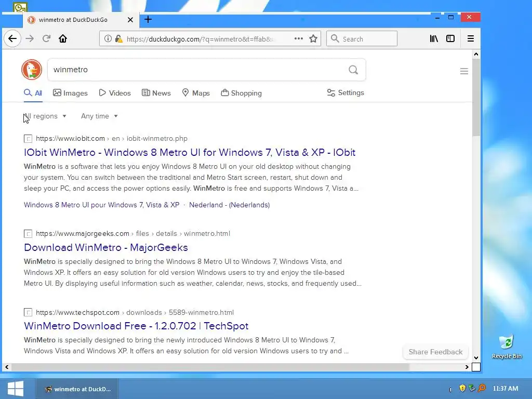This screenshot has width=532, height=399.
Task: Submit search with magnifier in DuckDuckGo box
Action: 353,70
